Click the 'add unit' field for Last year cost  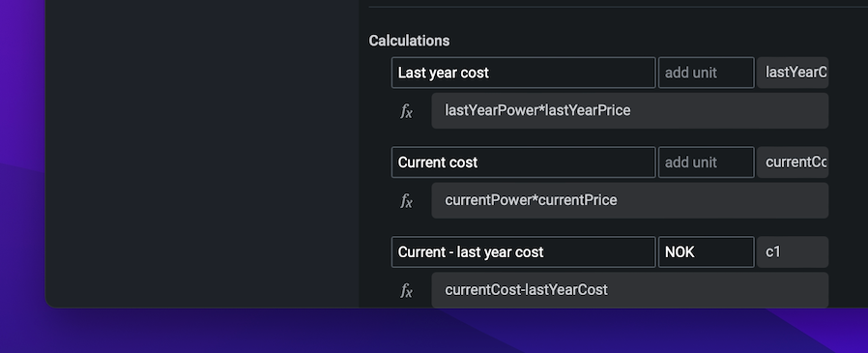coord(706,73)
